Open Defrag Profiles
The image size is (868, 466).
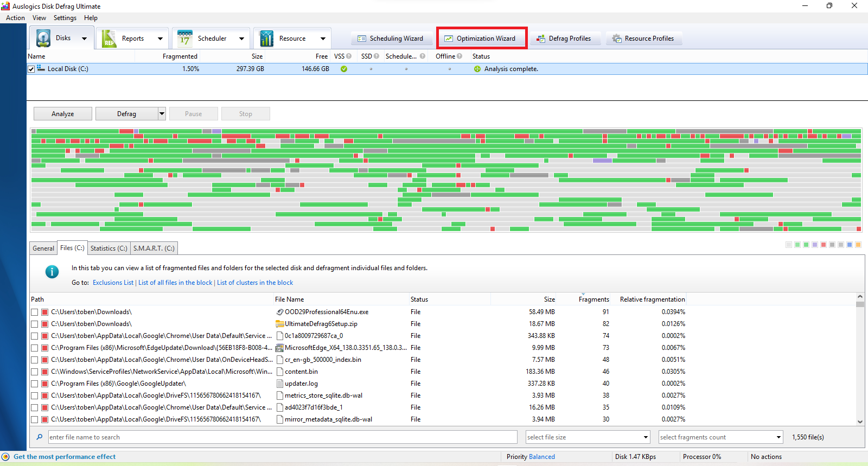pos(564,39)
